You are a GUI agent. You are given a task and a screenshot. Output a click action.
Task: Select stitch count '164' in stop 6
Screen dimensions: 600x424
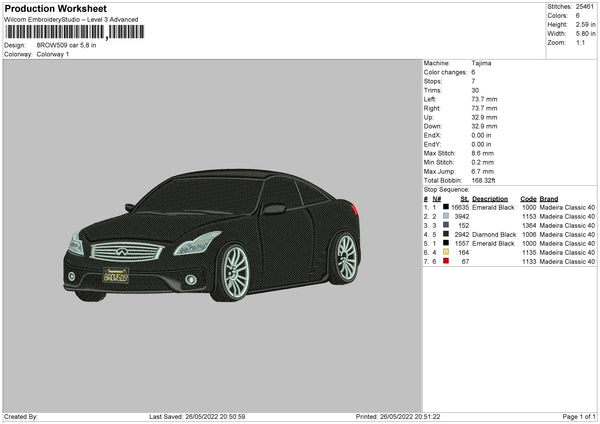click(463, 253)
